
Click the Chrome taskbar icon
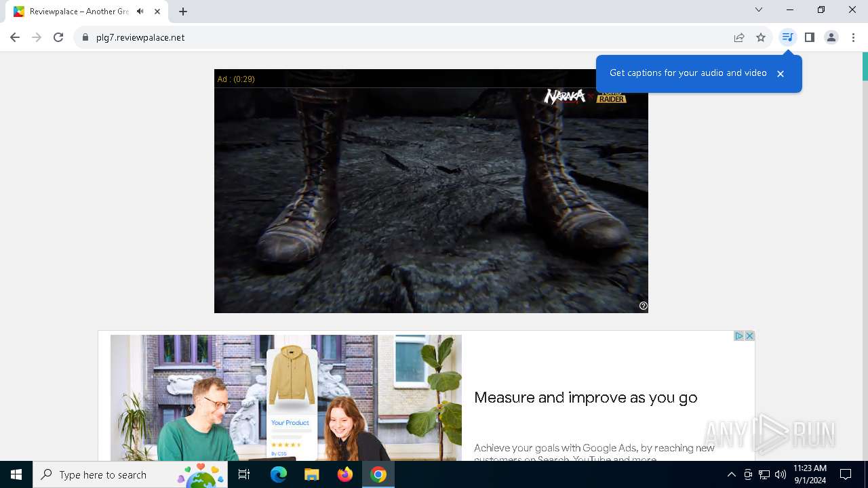[x=378, y=474]
